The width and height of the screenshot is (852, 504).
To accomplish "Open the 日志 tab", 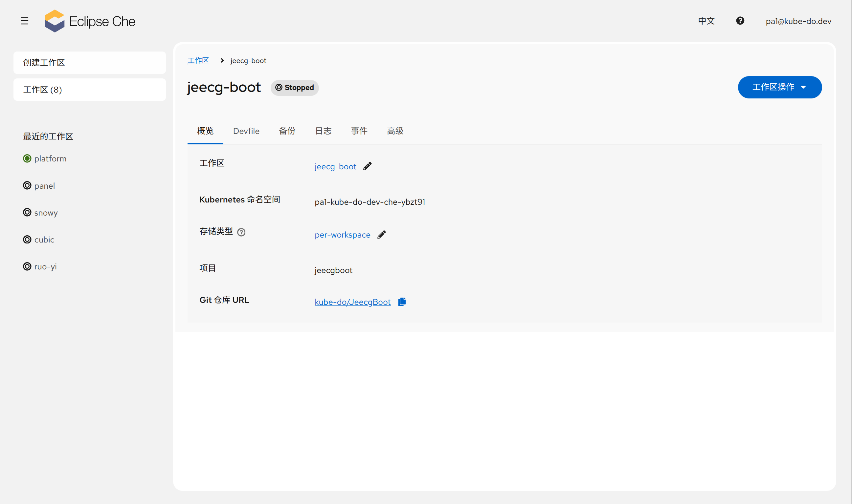I will click(323, 131).
